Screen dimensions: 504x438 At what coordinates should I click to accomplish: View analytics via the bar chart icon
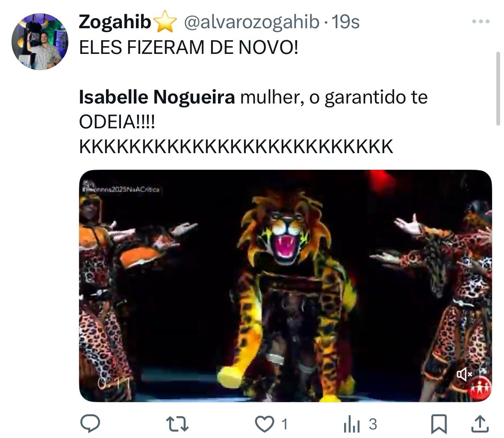click(351, 424)
